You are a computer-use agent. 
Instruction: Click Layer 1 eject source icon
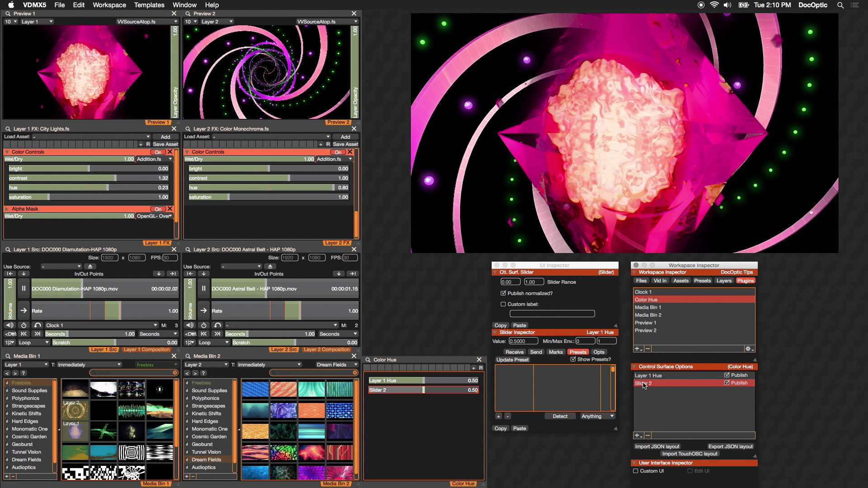click(90, 267)
